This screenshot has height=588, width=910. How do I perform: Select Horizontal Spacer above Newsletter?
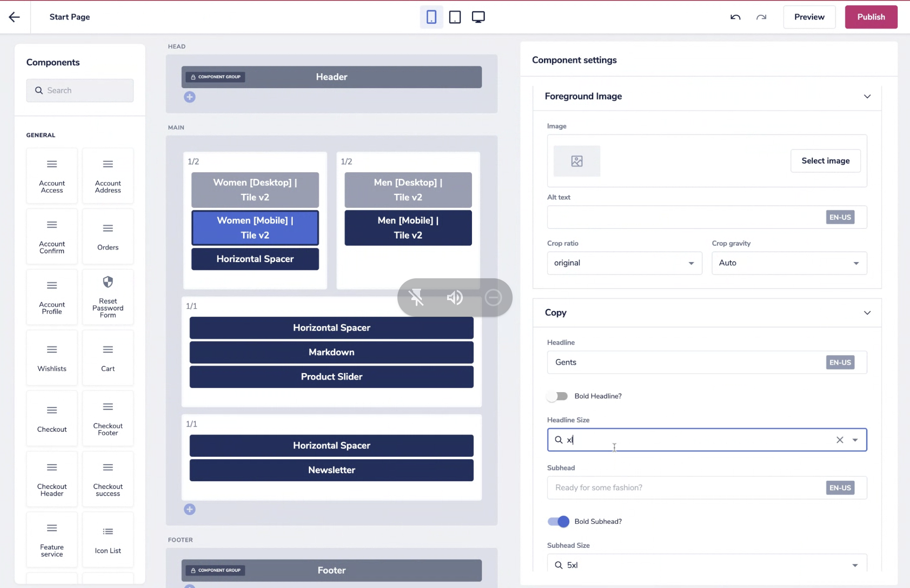[x=332, y=445]
